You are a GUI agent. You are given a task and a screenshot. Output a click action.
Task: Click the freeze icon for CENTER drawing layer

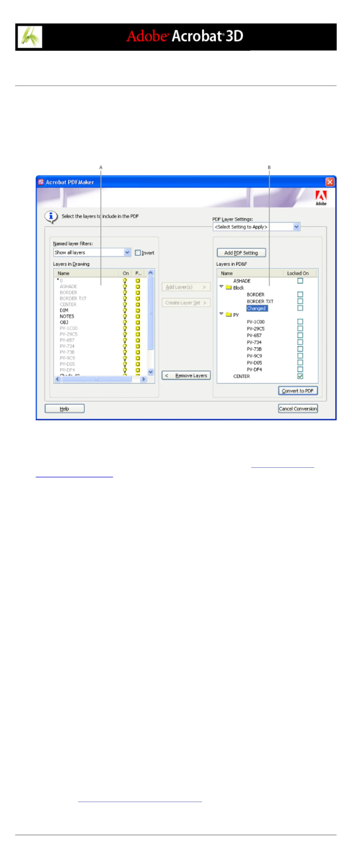click(x=137, y=305)
